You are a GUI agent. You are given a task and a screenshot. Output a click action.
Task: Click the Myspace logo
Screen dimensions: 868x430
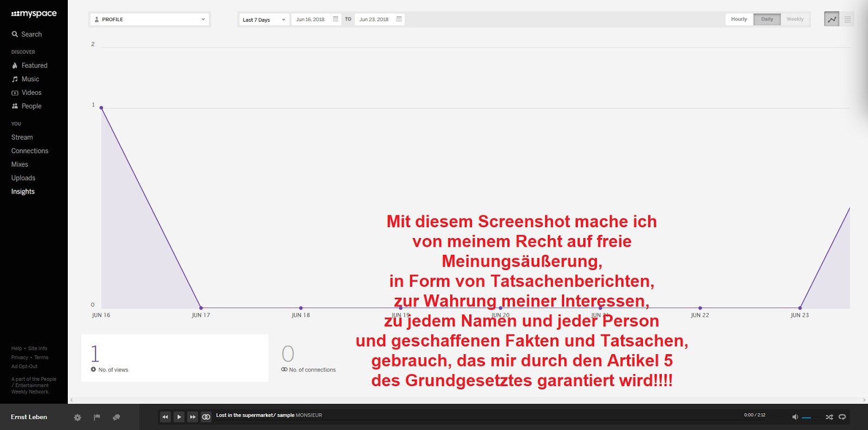click(34, 14)
